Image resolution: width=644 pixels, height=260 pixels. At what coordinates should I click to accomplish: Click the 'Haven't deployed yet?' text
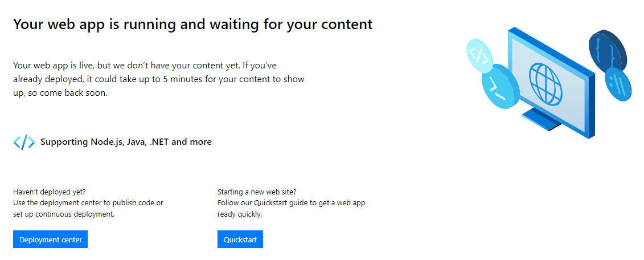(x=50, y=192)
